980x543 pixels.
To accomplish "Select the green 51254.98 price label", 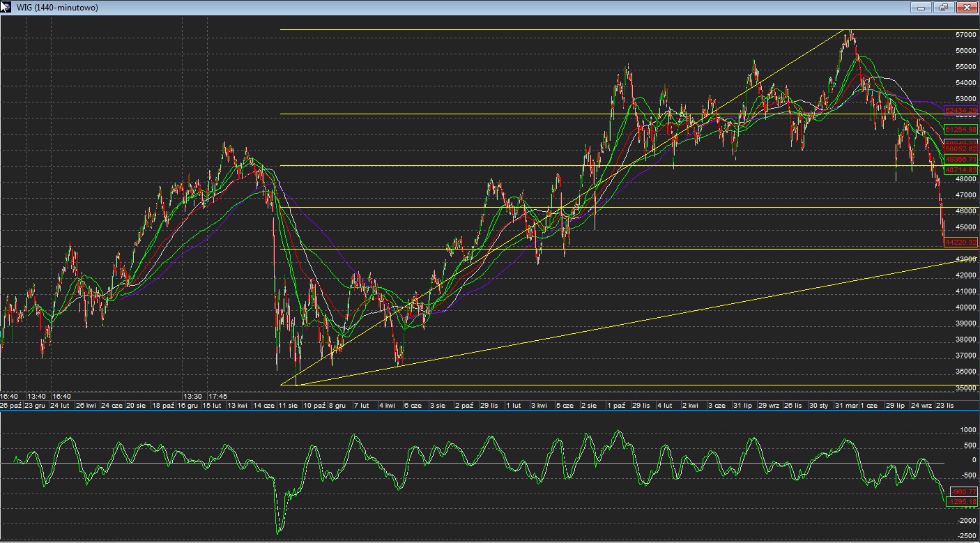I will pos(961,130).
